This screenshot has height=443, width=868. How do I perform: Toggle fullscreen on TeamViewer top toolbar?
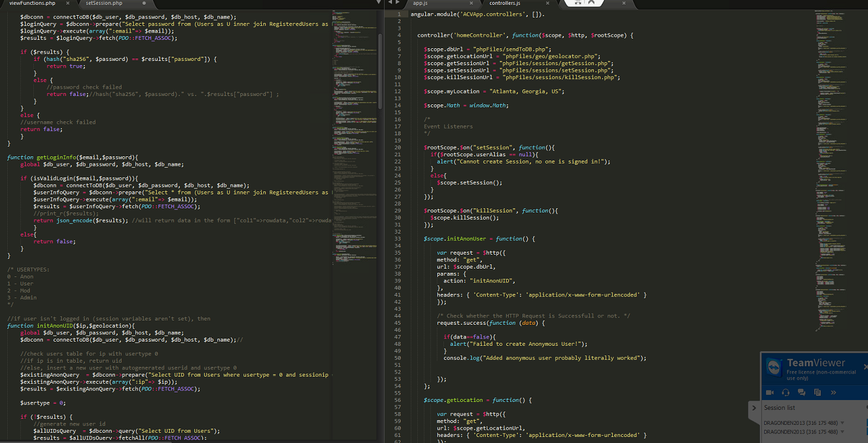(x=578, y=2)
